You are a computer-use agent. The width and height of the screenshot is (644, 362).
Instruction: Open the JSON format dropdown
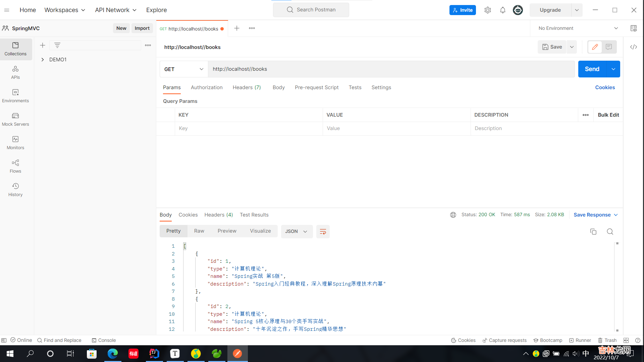(x=296, y=232)
